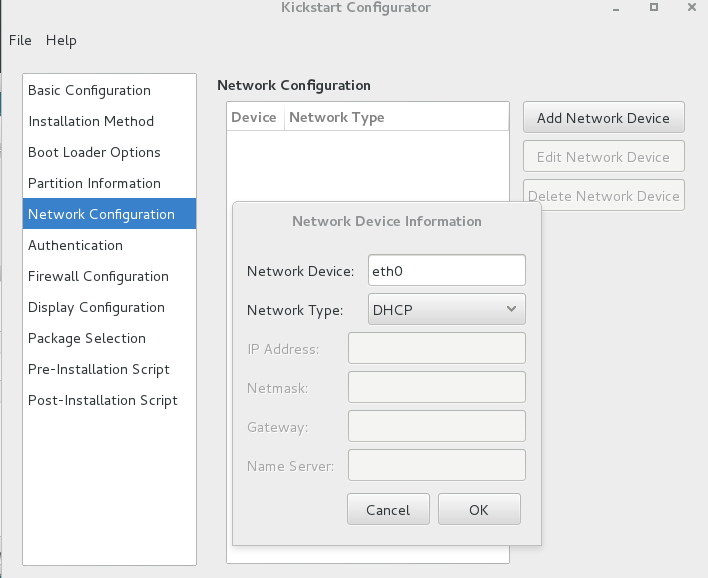Cancel the Network Device Information dialog
This screenshot has width=708, height=578.
[388, 509]
